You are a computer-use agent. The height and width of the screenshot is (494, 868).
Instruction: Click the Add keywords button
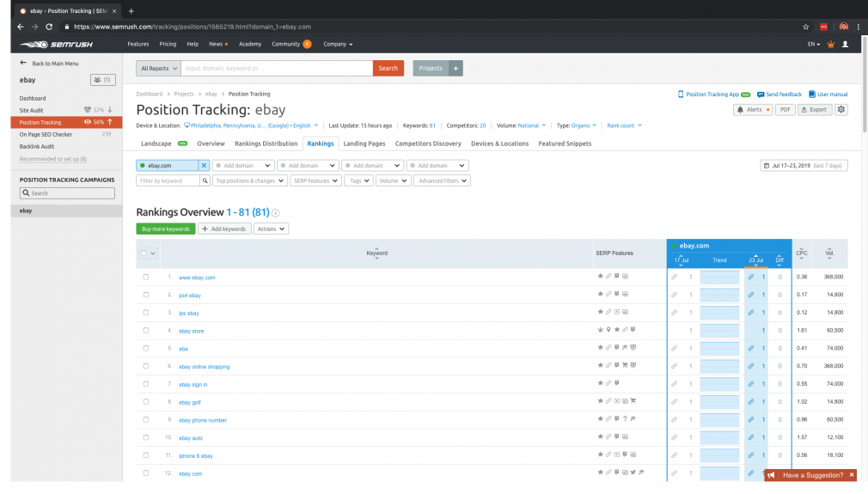coord(225,229)
